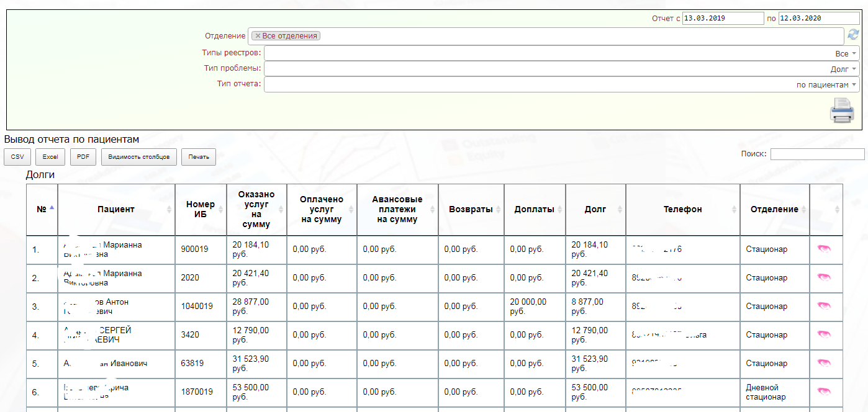The width and height of the screenshot is (868, 412).
Task: Click the pink eye icon in row 1
Action: point(825,249)
